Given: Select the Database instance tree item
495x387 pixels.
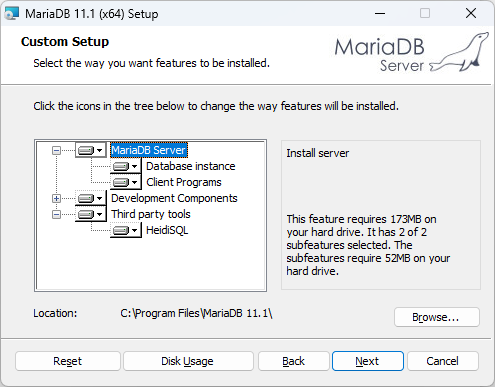Looking at the screenshot, I should click(191, 166).
